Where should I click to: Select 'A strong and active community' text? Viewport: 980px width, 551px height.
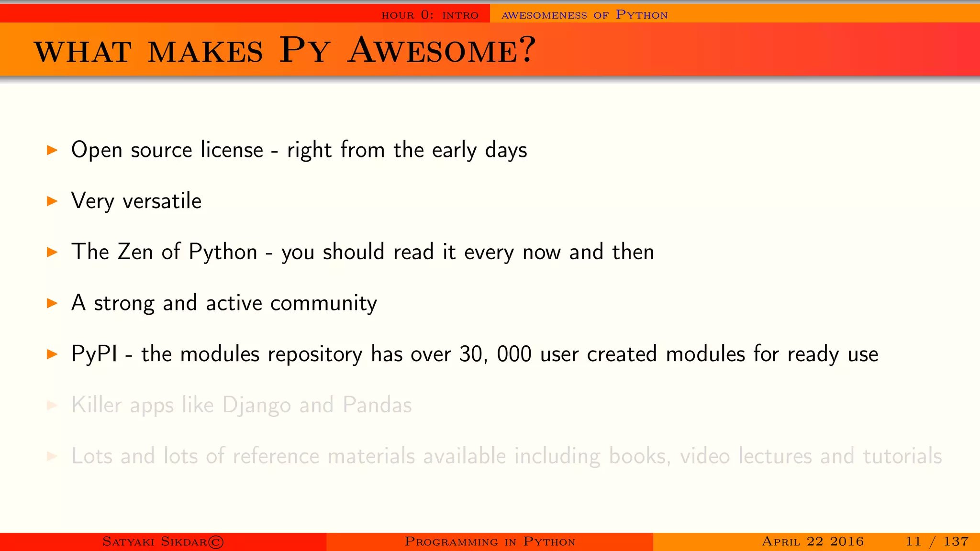(224, 303)
